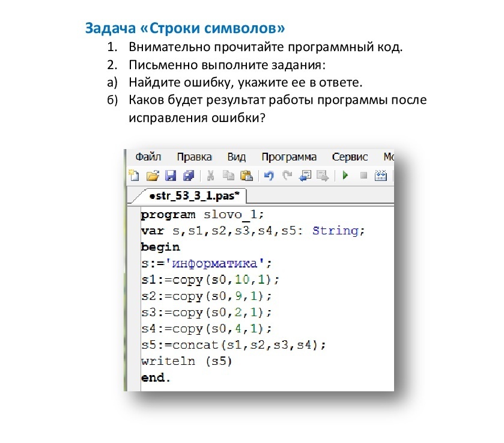This screenshot has height=443, width=504.
Task: Select the str_53_3_1.pas tab
Action: (195, 196)
